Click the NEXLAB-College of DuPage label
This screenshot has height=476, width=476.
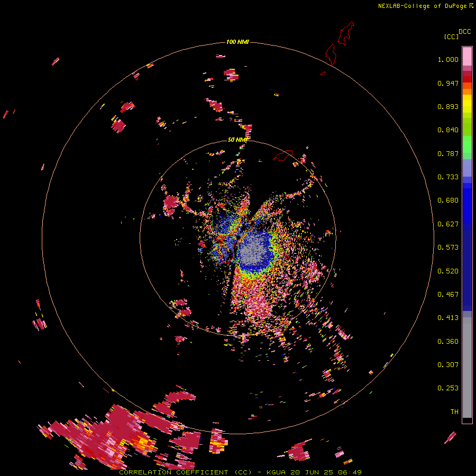tap(422, 6)
